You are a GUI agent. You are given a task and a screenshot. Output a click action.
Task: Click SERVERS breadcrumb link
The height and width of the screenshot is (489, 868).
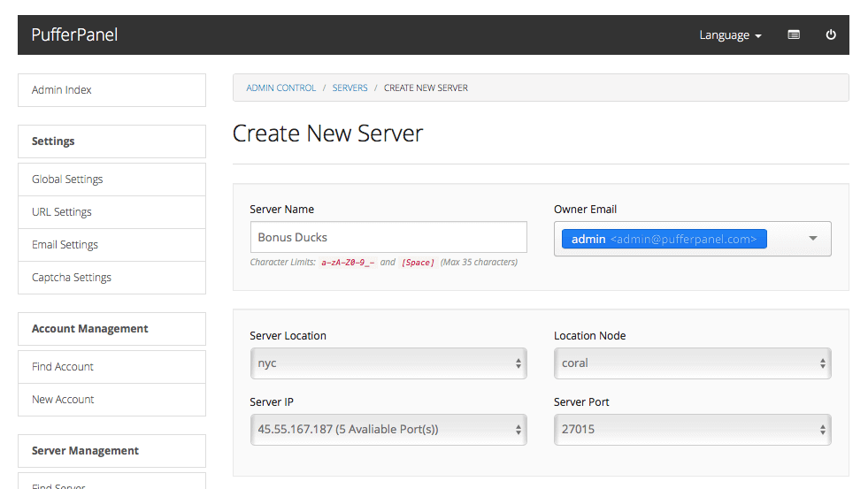pyautogui.click(x=350, y=88)
